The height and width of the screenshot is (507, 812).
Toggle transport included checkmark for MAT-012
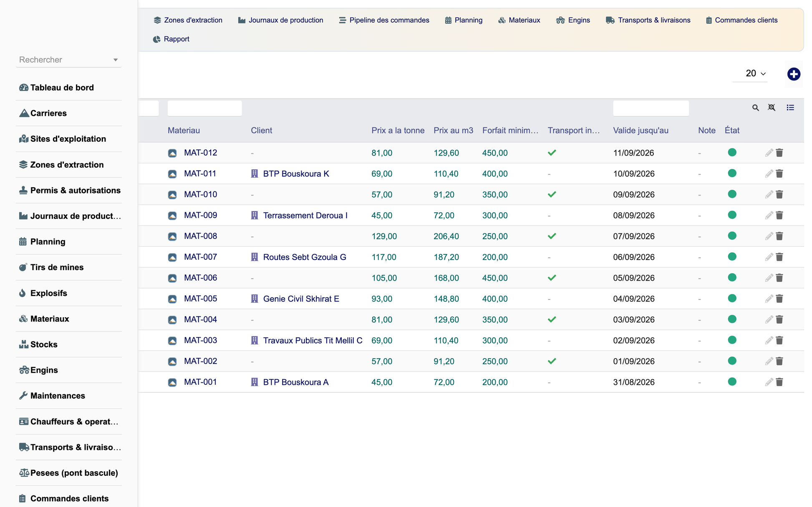pos(552,153)
